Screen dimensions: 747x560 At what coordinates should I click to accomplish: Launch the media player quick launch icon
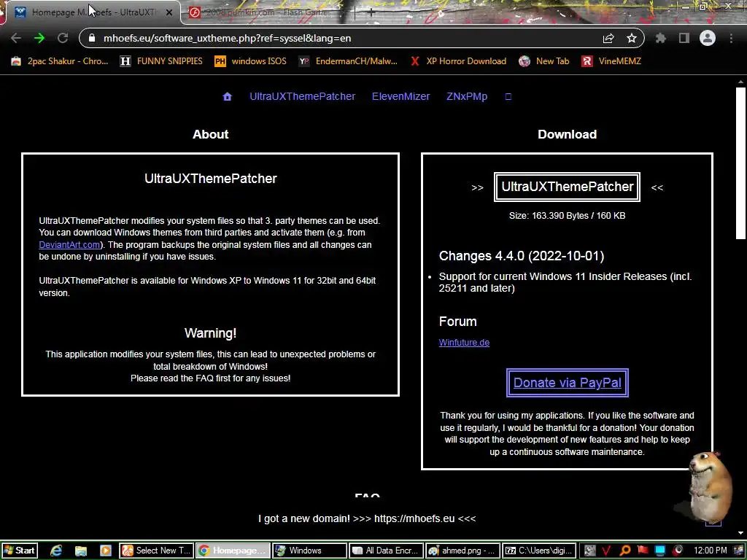coord(105,551)
